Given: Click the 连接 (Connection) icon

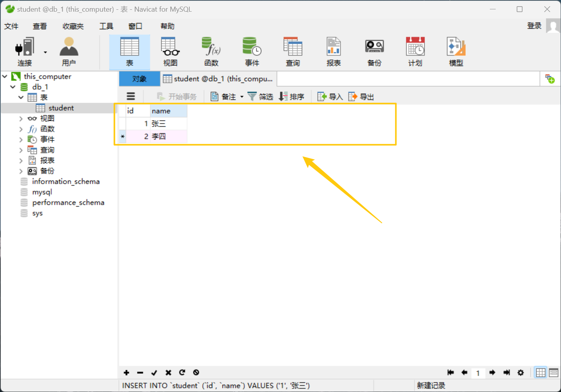Looking at the screenshot, I should (24, 51).
